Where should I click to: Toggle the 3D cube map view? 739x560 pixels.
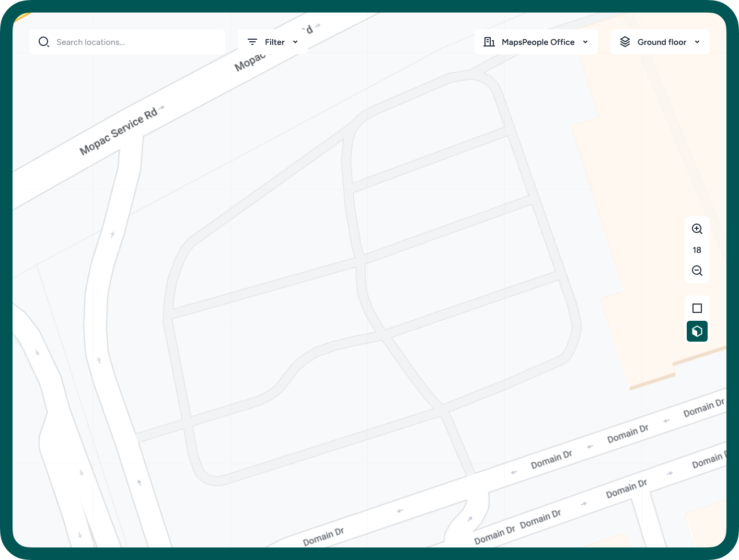697,331
